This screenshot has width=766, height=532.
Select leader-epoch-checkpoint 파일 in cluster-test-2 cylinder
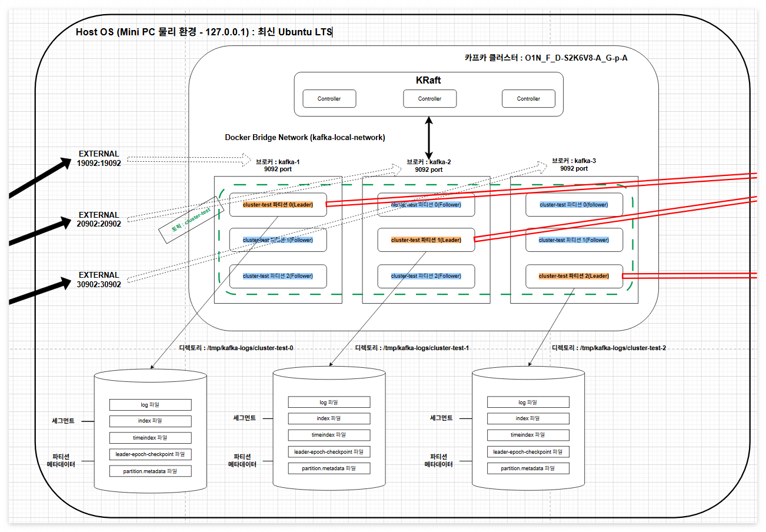[528, 452]
